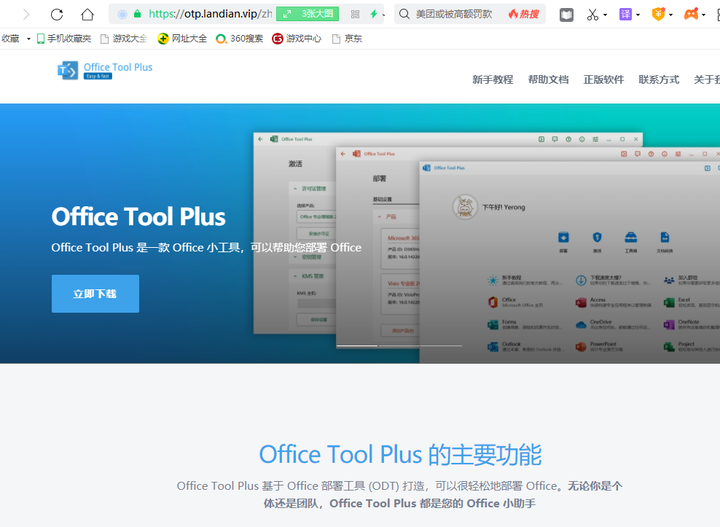Click the browser forward arrow

pos(26,15)
